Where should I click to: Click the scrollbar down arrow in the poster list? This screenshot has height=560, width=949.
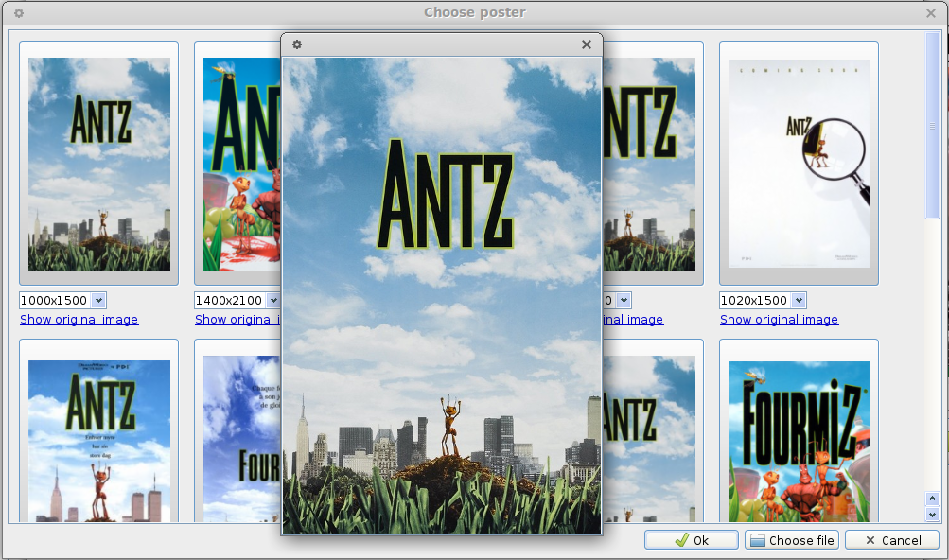coord(932,515)
